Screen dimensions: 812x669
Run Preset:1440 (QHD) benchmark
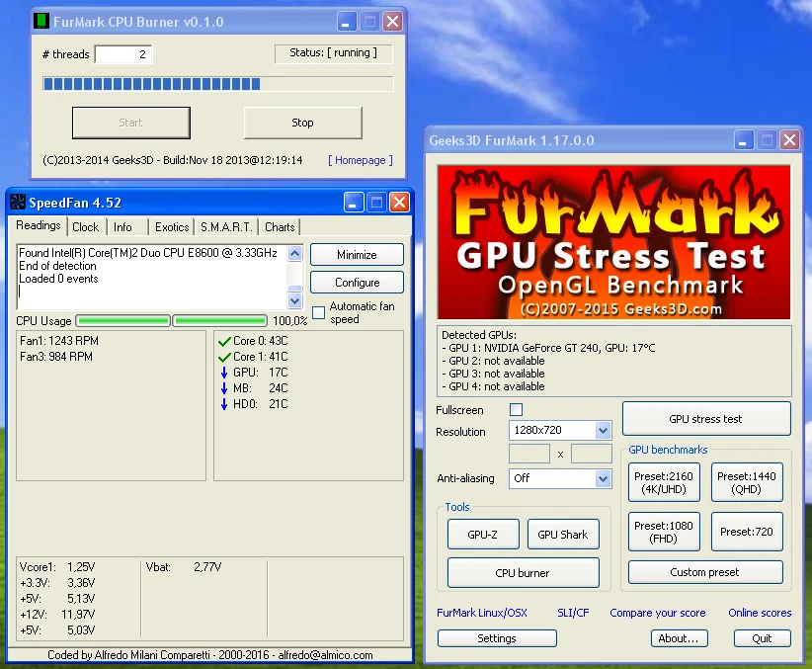[747, 482]
